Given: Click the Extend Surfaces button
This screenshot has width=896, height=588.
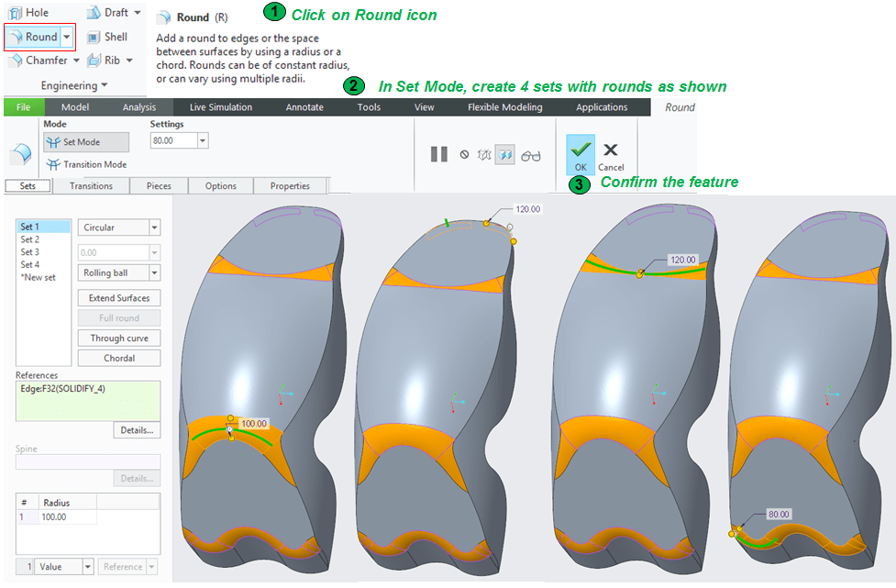Looking at the screenshot, I should tap(119, 298).
